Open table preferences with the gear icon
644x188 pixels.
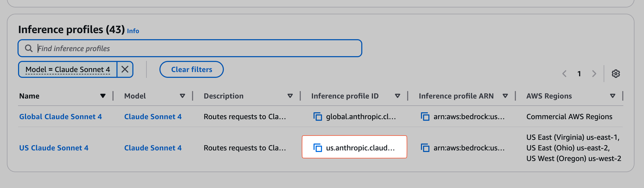point(616,73)
